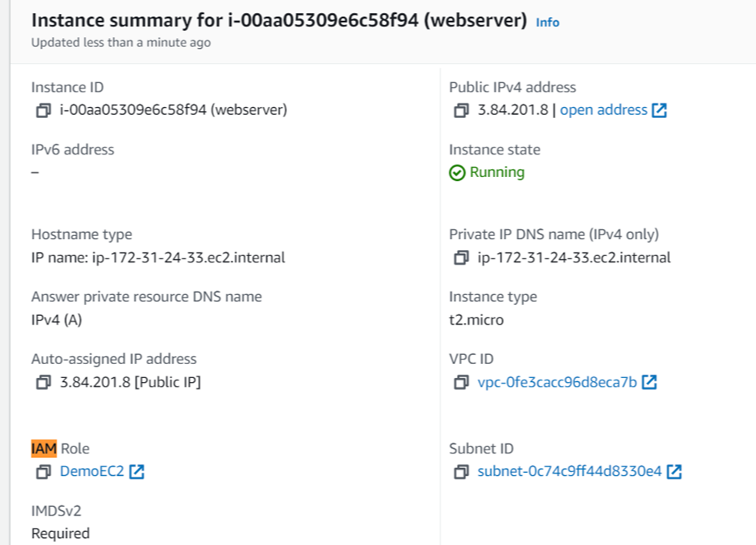The image size is (756, 545).
Task: Copy the Public IPv4 address
Action: (x=461, y=110)
